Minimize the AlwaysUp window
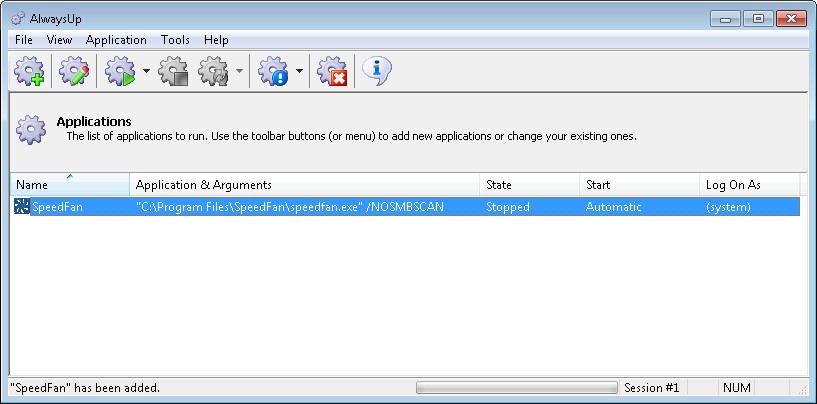This screenshot has width=817, height=404. pos(725,19)
